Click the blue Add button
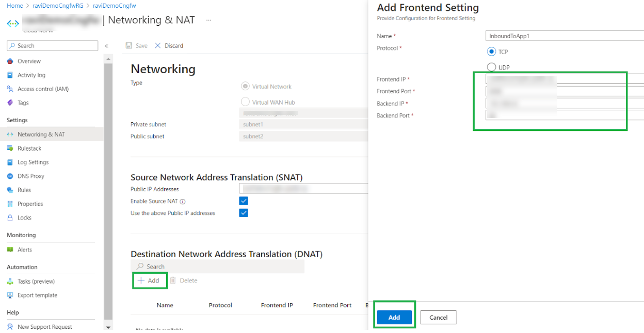The width and height of the screenshot is (644, 333). [x=394, y=318]
